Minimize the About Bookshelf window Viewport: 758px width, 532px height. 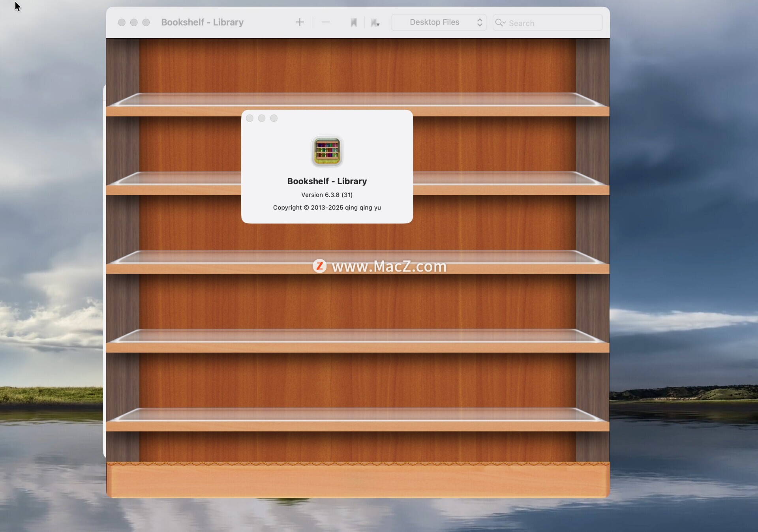coord(262,118)
